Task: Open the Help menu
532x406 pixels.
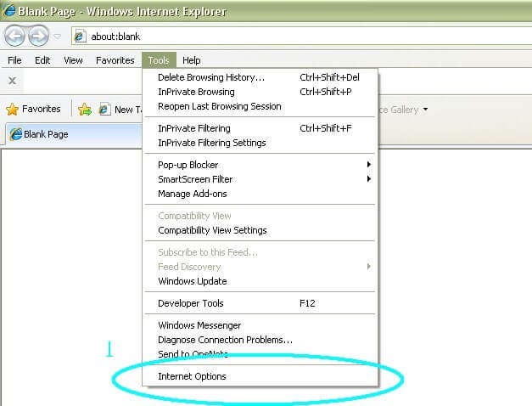Action: point(192,60)
